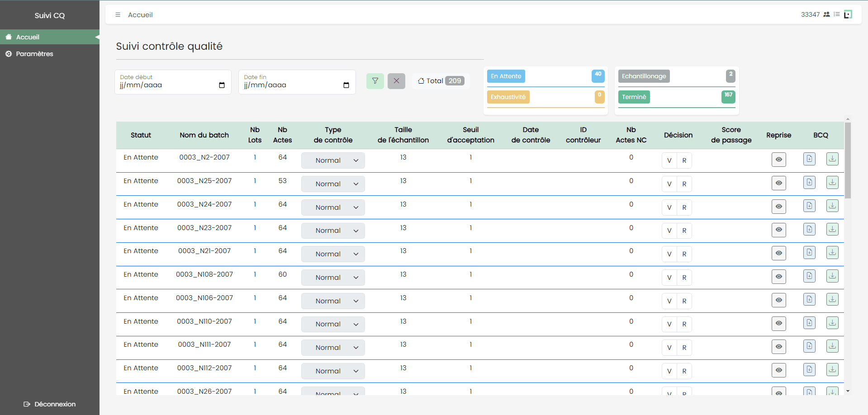Screen dimensions: 868x415
Task: Open the Reprise document icon for 0003_N25-2007
Action: 809,183
